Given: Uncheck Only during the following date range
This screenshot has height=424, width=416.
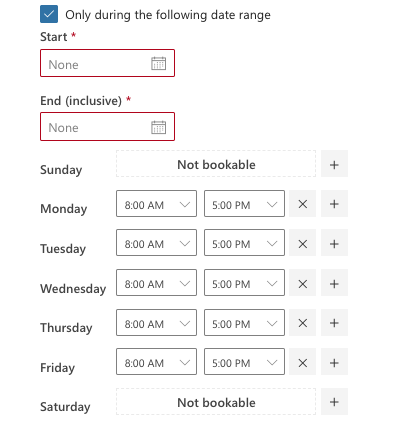Looking at the screenshot, I should [x=49, y=14].
